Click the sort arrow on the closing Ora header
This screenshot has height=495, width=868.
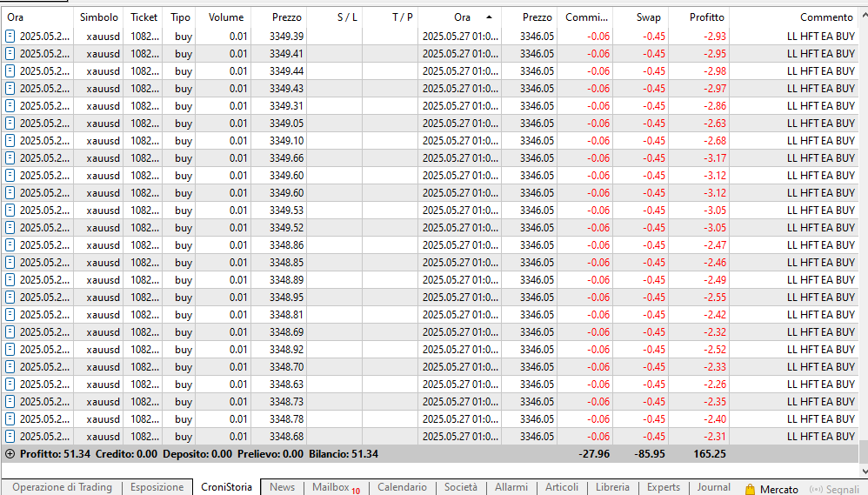click(489, 17)
